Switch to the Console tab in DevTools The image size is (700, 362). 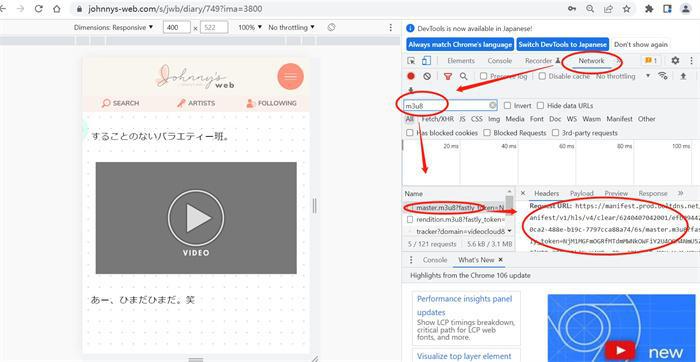coord(500,61)
